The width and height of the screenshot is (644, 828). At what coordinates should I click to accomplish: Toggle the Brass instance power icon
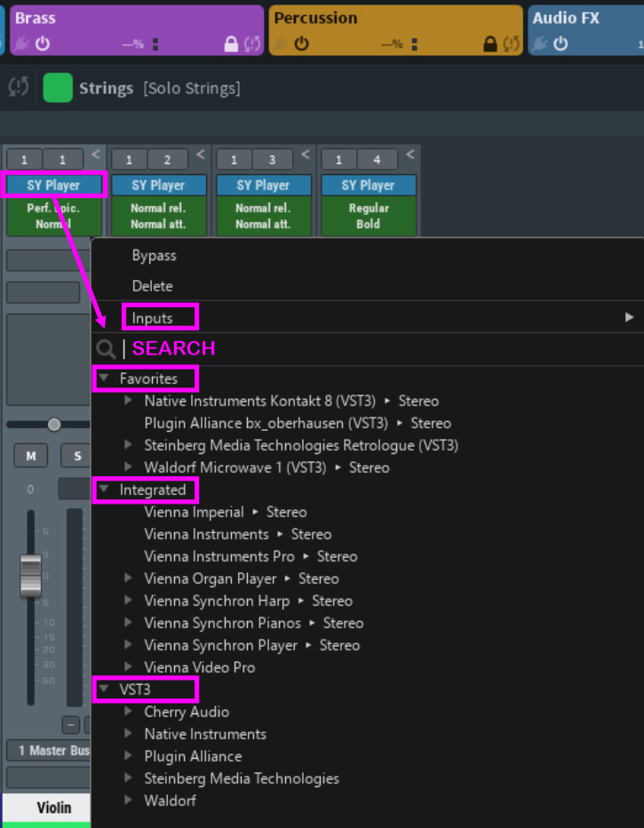coord(43,44)
